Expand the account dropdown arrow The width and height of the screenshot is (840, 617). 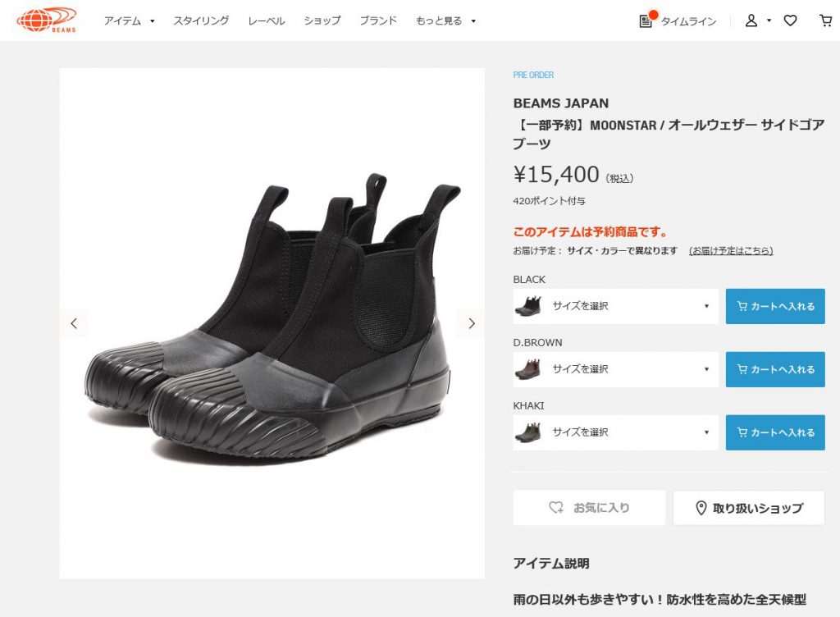pyautogui.click(x=769, y=21)
